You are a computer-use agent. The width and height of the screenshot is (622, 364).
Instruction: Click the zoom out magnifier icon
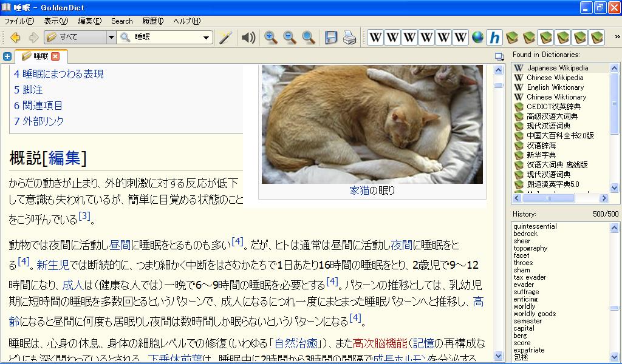(290, 38)
